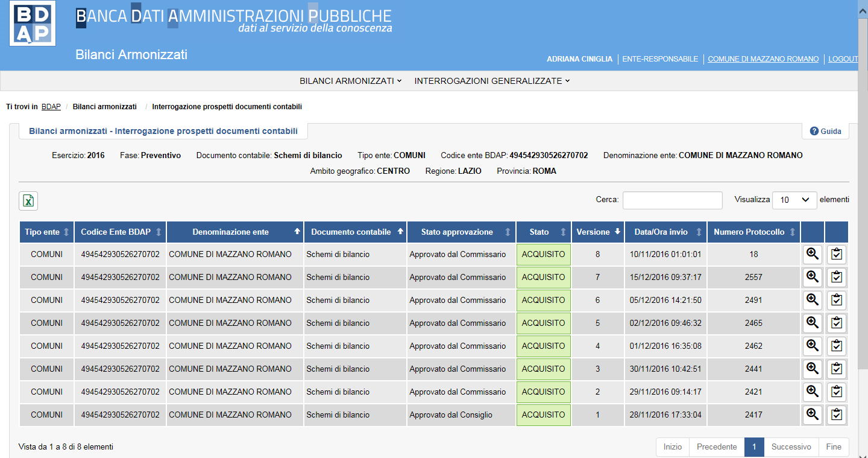Click ADRIANA CINIGLIA user name
Screen dimensions: 868x458
tap(579, 59)
